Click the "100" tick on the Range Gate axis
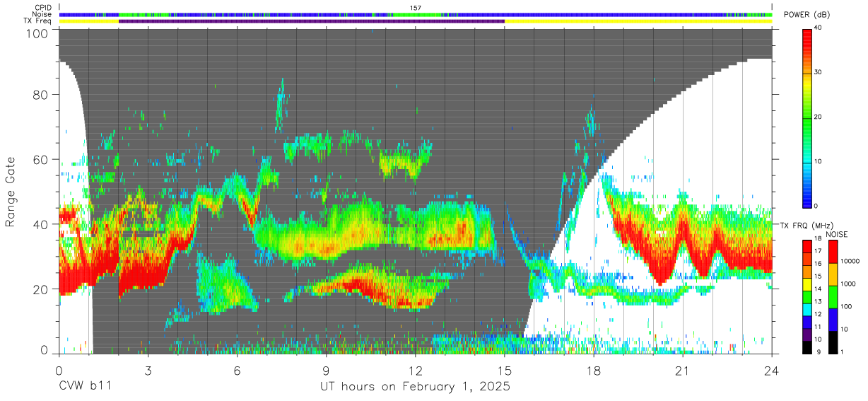The height and width of the screenshot is (401, 868). click(x=36, y=33)
